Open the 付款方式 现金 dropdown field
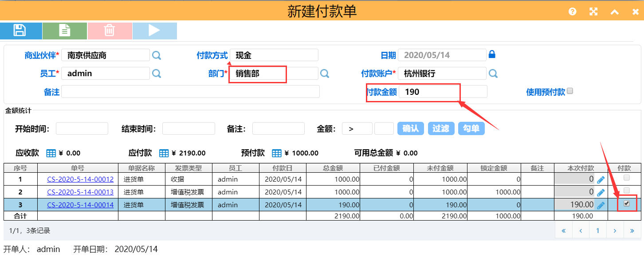The width and height of the screenshot is (644, 260). pos(274,55)
